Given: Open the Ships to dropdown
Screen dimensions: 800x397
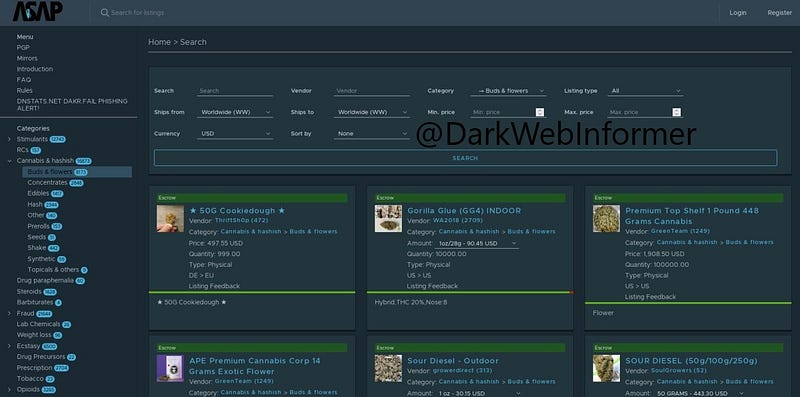Looking at the screenshot, I should (372, 112).
